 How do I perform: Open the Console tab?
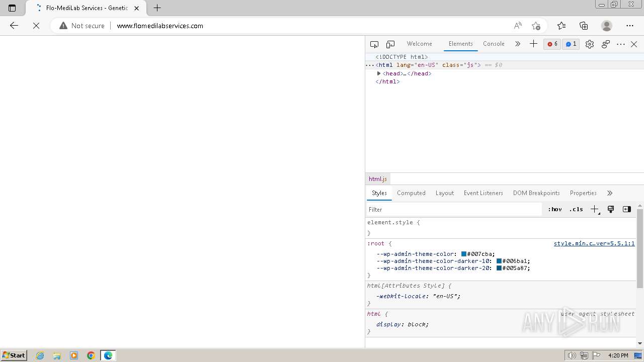pos(494,44)
